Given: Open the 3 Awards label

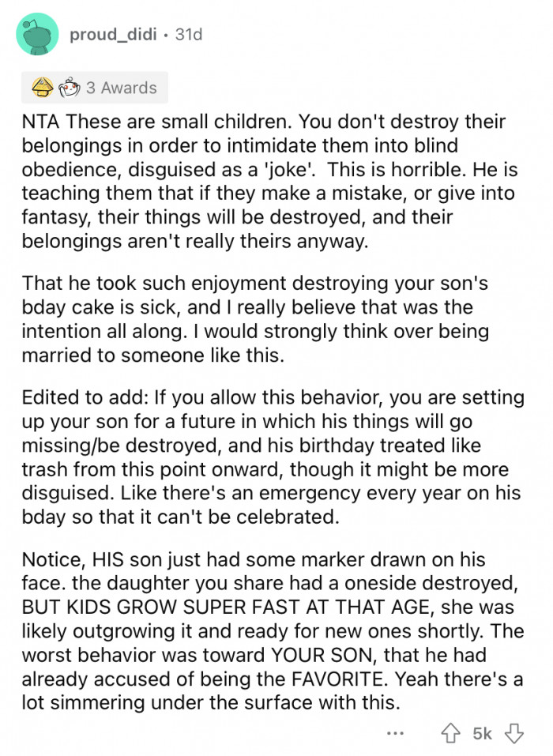Looking at the screenshot, I should (x=121, y=88).
